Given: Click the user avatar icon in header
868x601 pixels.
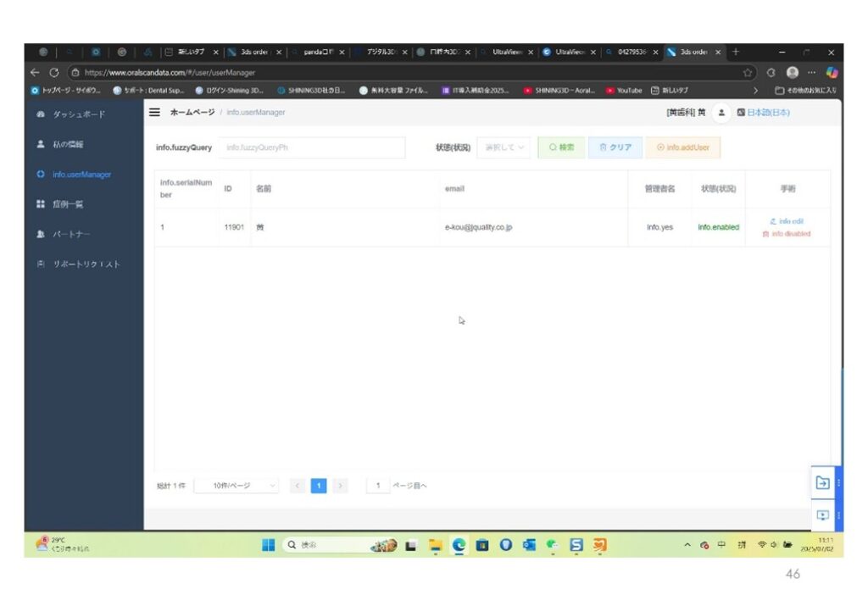Looking at the screenshot, I should coord(721,112).
